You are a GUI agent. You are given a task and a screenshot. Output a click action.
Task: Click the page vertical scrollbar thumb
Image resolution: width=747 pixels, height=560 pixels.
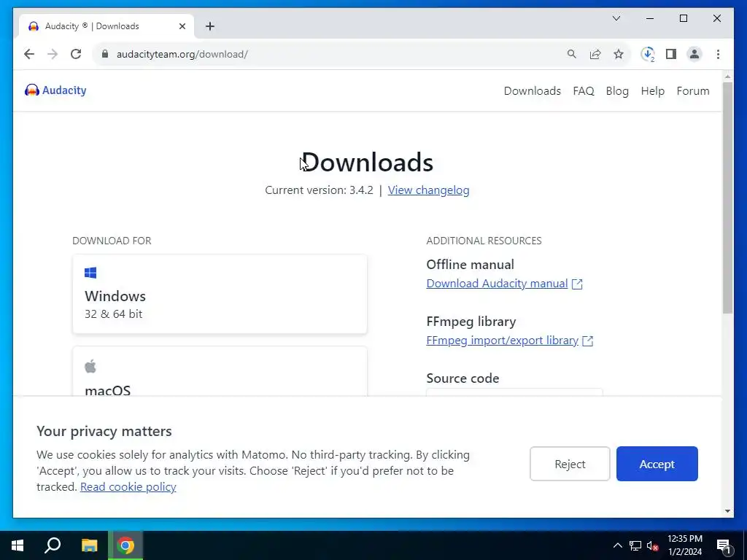tap(727, 198)
